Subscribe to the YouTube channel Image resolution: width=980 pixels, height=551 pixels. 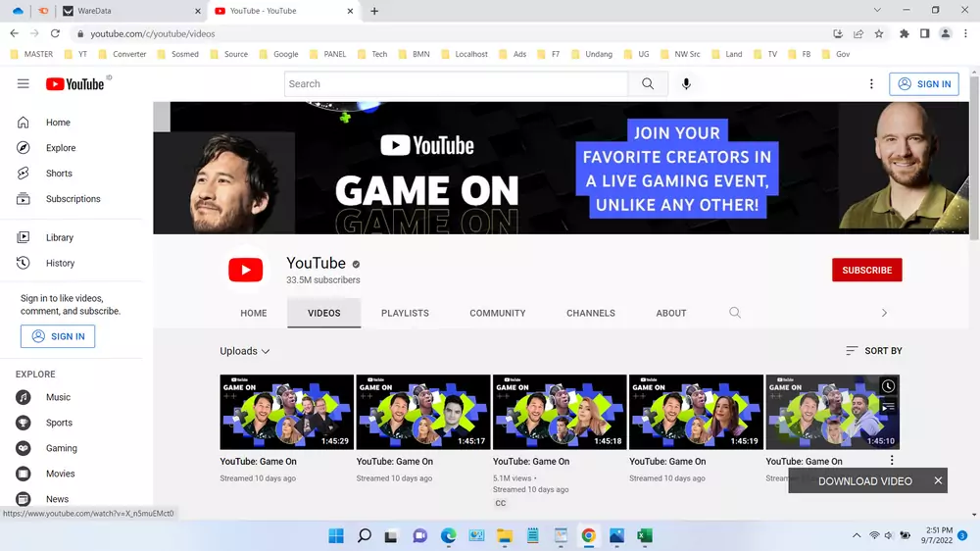pos(867,271)
